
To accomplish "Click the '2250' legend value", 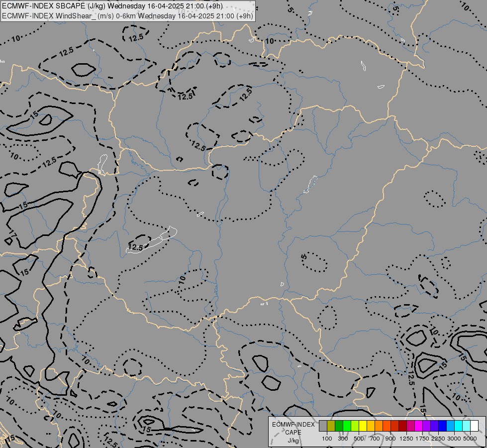I will pos(438,439).
